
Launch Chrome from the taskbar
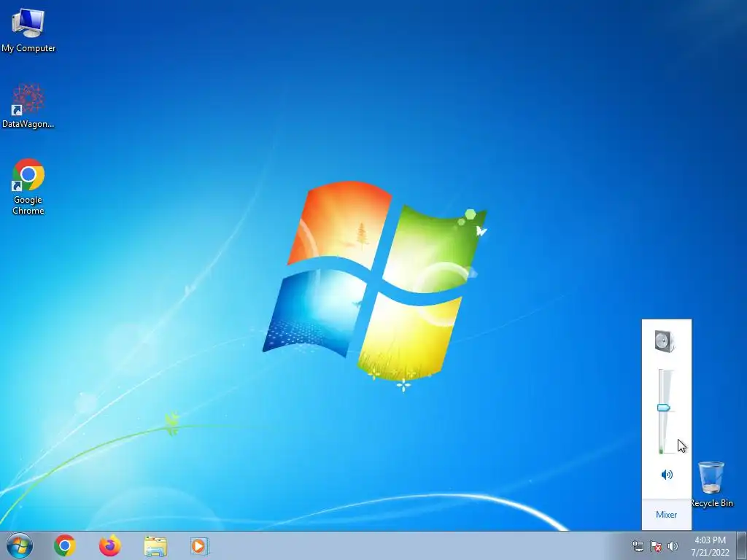click(x=65, y=545)
